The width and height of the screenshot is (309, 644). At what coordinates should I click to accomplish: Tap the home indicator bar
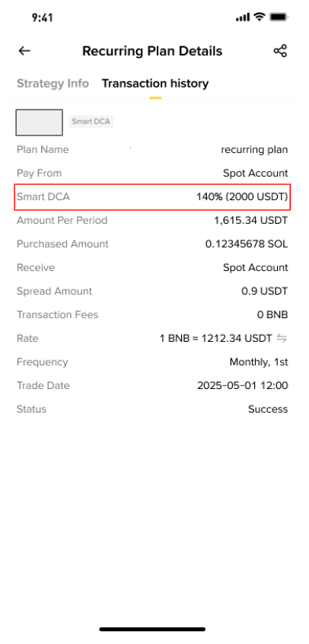pyautogui.click(x=152, y=630)
